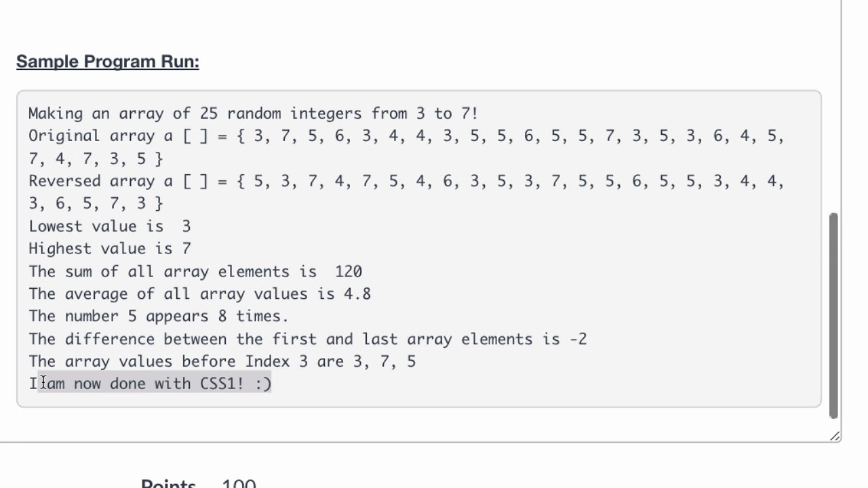Click the smiley ":)" in last line

tap(263, 384)
